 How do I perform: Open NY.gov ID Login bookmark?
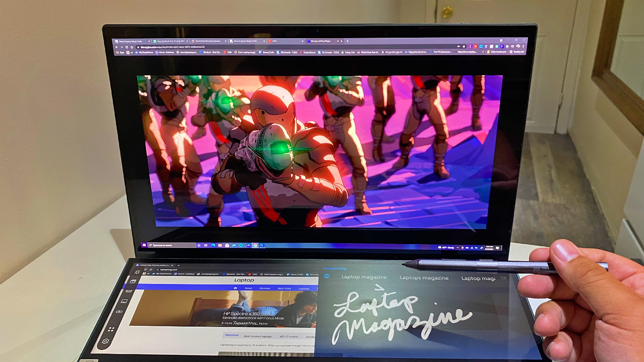coord(392,52)
